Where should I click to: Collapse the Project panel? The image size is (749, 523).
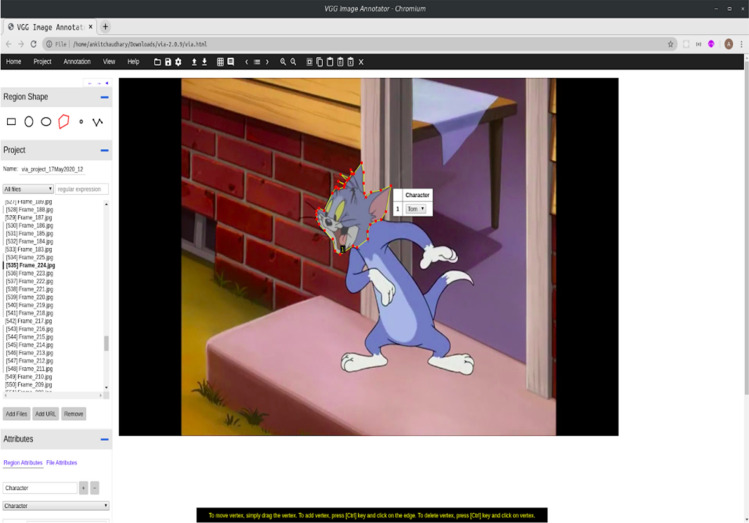click(105, 150)
